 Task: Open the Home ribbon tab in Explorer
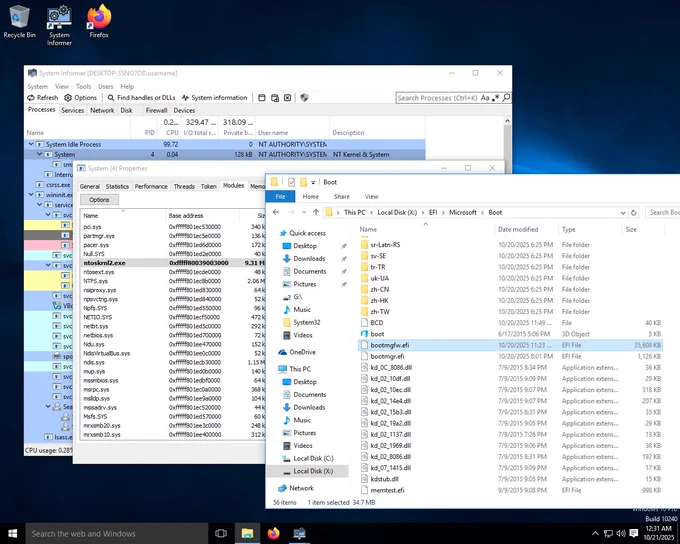click(310, 197)
